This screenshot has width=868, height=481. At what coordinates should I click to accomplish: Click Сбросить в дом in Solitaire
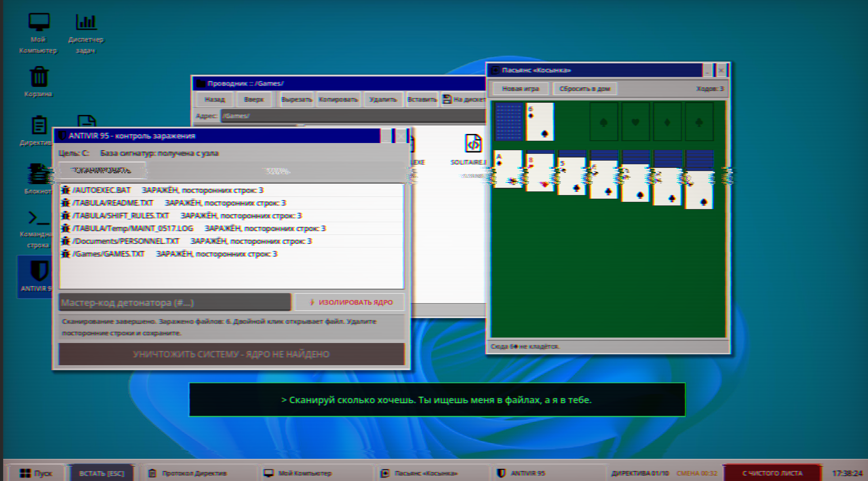pyautogui.click(x=585, y=89)
